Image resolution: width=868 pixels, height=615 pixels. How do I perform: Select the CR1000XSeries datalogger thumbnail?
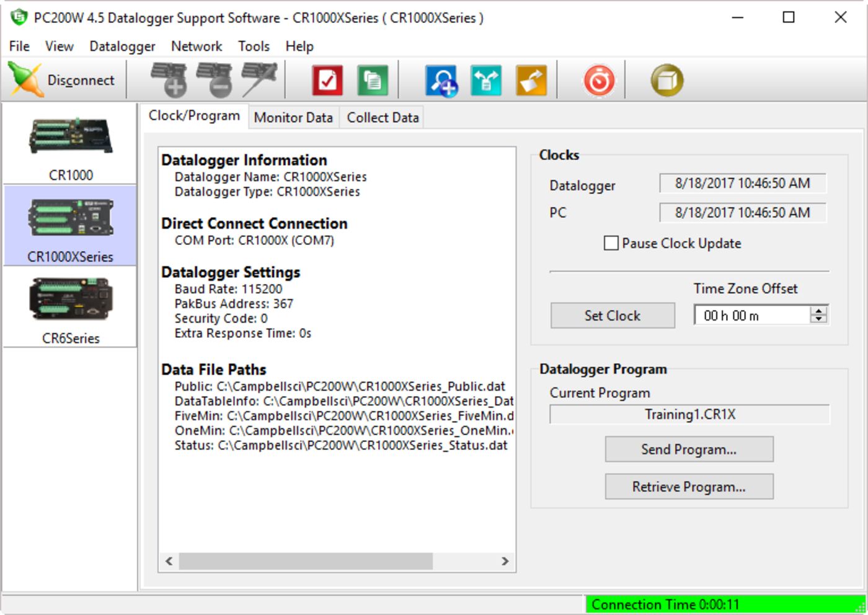70,226
